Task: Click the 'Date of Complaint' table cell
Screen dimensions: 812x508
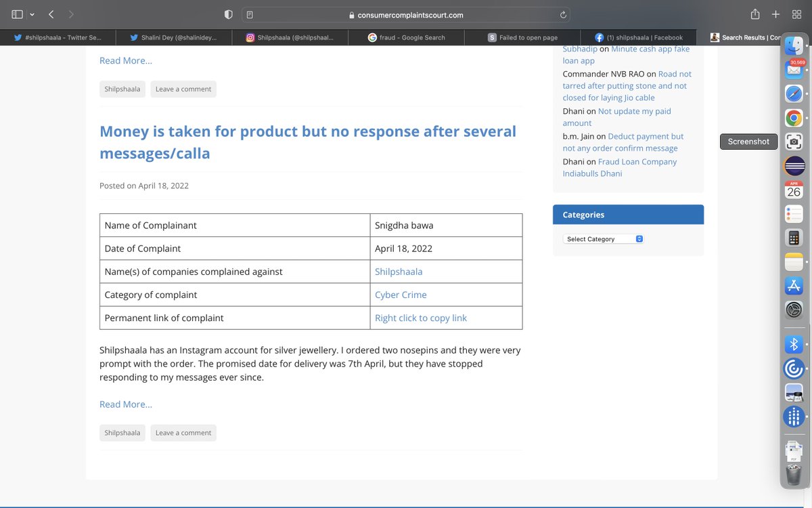Action: point(235,249)
